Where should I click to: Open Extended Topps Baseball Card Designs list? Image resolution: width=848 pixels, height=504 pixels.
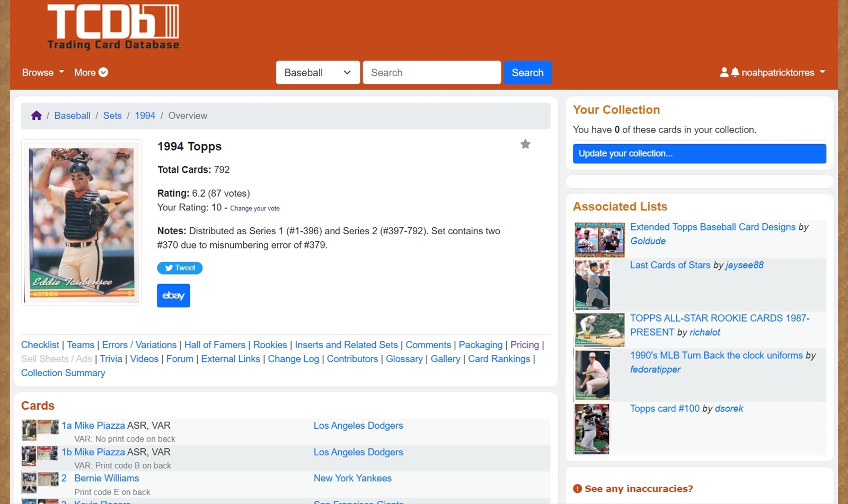pyautogui.click(x=713, y=227)
